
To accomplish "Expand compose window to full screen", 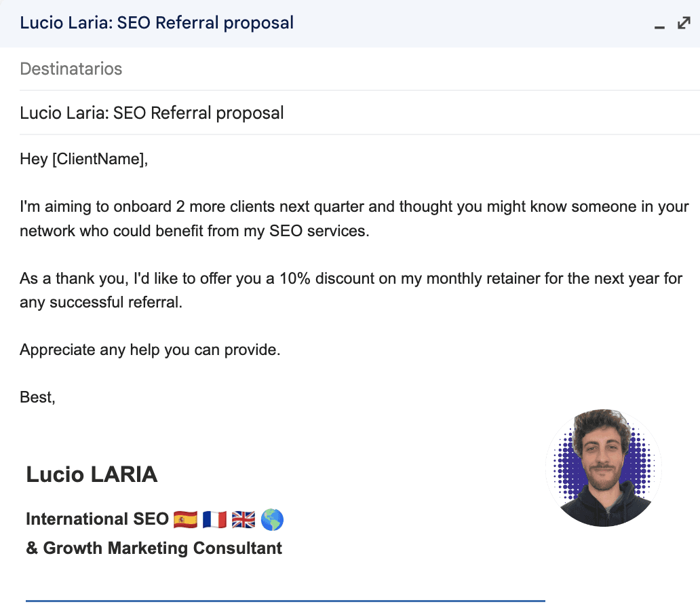I will 684,23.
